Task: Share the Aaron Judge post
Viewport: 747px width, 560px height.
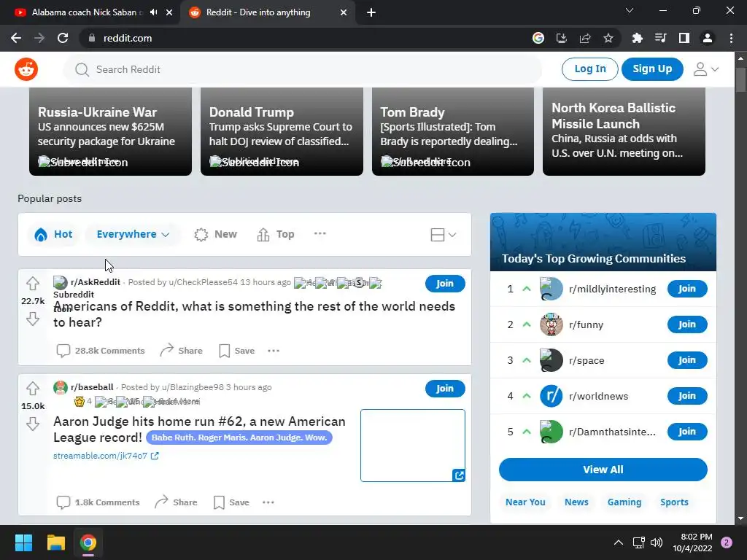Action: point(176,502)
